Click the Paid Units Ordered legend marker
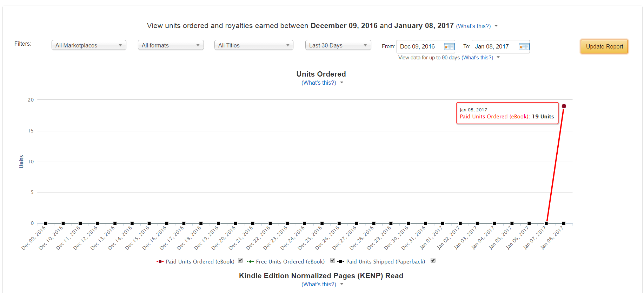The width and height of the screenshot is (644, 293). (x=160, y=262)
